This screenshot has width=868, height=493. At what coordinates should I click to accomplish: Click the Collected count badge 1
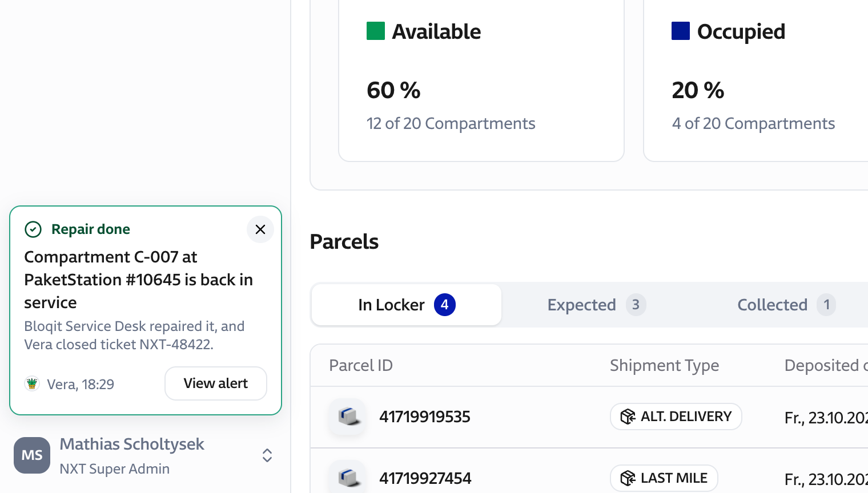(826, 305)
